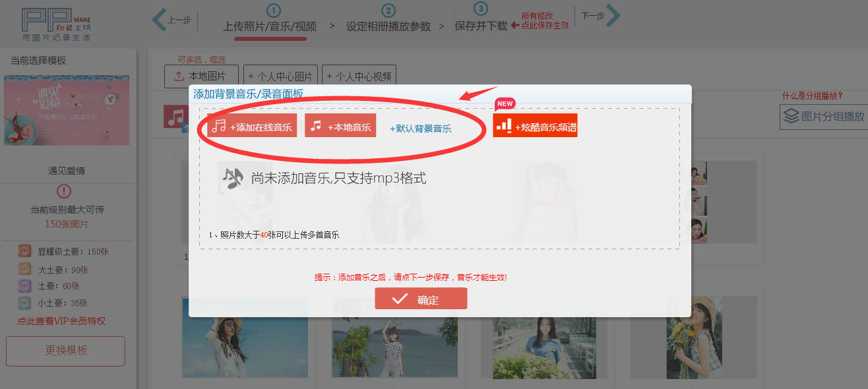Select the seaside girl photo thumbnail
The height and width of the screenshot is (389, 868).
coord(395,338)
